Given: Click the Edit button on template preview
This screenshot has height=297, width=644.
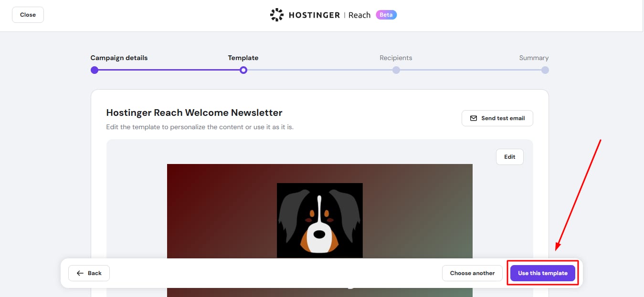Looking at the screenshot, I should 509,157.
